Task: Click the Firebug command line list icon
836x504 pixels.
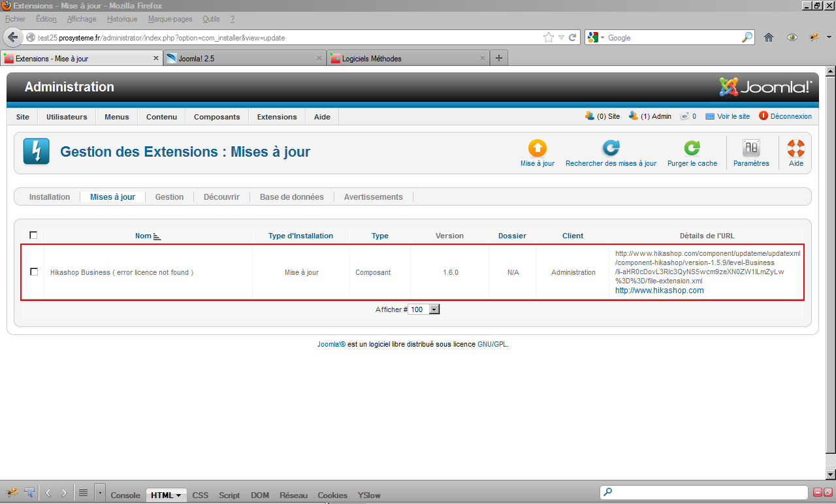Action: (x=83, y=494)
